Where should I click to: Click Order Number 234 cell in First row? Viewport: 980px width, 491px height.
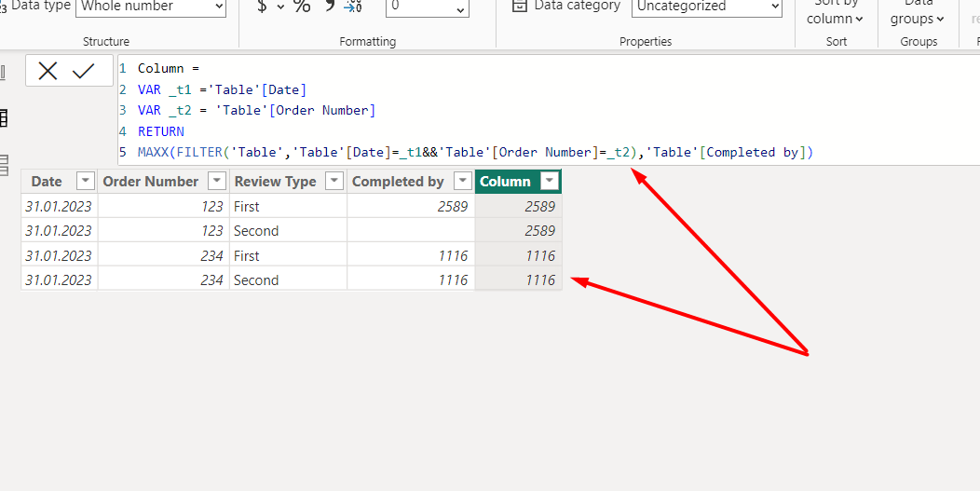click(164, 255)
